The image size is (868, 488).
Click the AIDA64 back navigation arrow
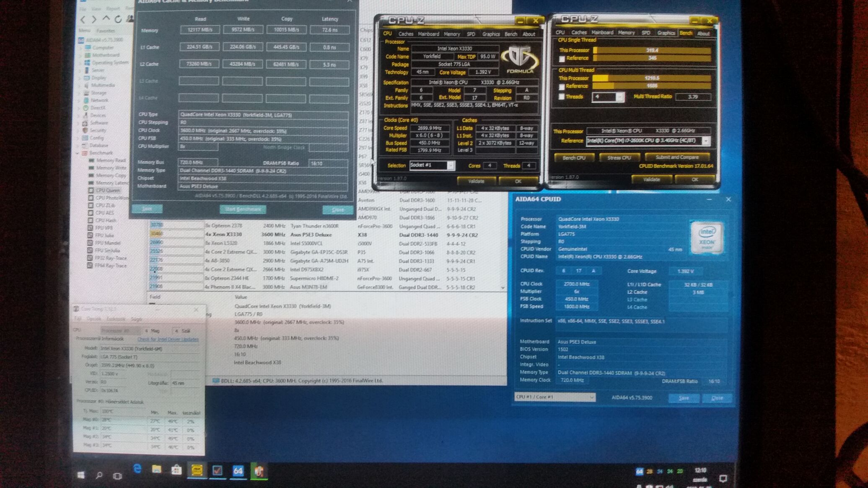coord(83,19)
